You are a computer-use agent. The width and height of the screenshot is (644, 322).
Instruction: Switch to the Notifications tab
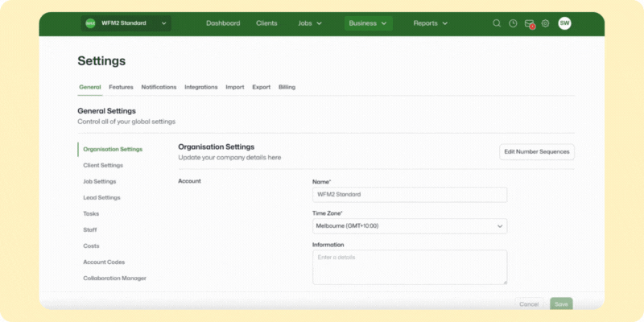tap(159, 87)
